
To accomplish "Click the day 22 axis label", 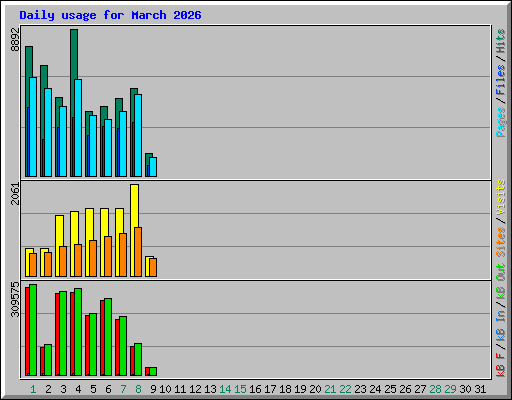I will [x=345, y=389].
